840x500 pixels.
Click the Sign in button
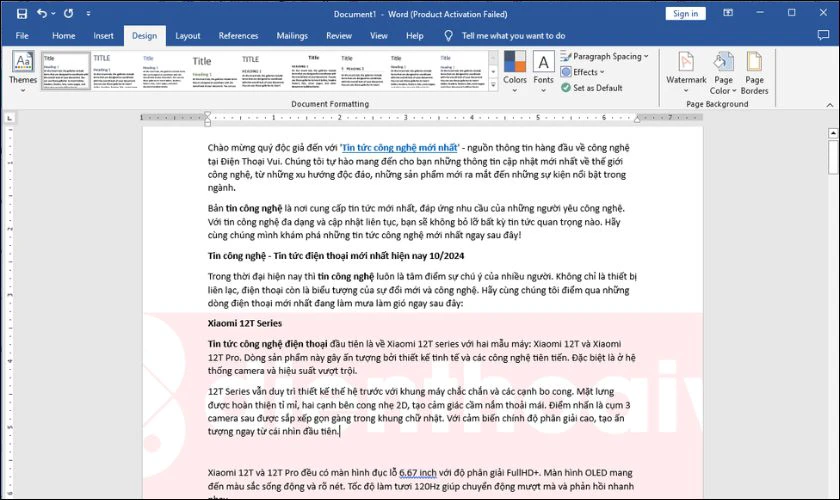[686, 13]
